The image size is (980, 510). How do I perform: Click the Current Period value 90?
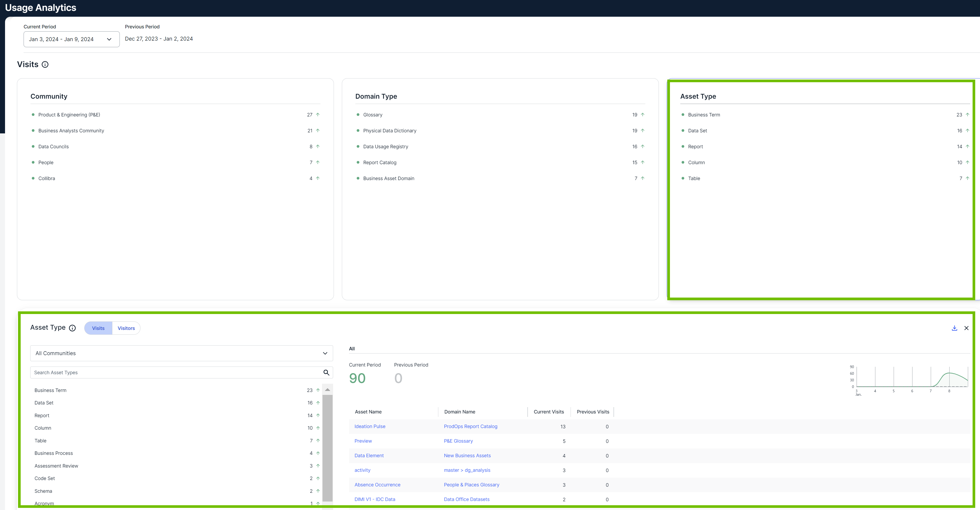point(357,378)
